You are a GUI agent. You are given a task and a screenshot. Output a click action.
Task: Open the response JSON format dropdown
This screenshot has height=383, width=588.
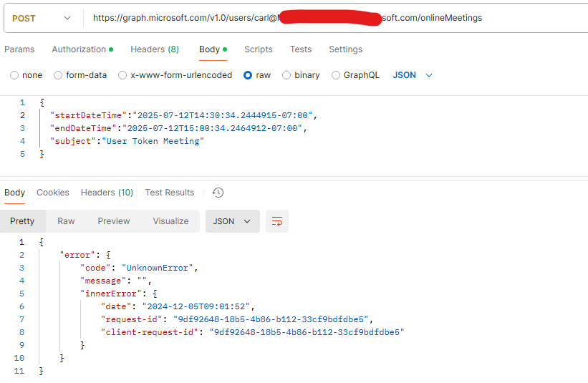pos(233,221)
